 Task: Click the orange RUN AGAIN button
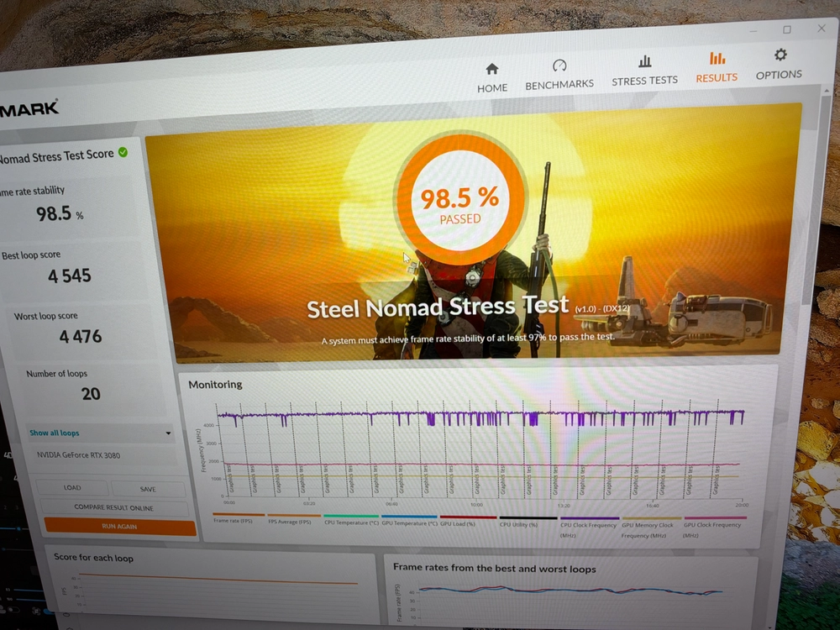(120, 527)
